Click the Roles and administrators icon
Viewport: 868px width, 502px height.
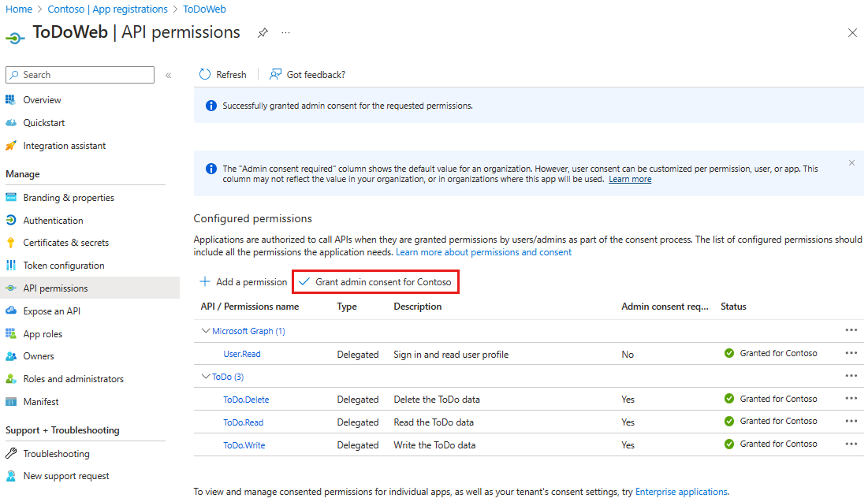(x=10, y=378)
